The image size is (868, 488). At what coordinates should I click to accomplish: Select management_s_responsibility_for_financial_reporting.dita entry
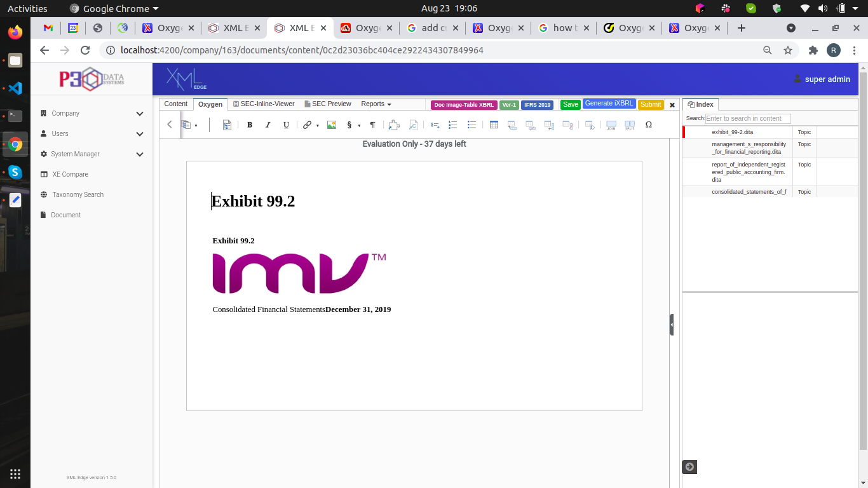click(749, 148)
